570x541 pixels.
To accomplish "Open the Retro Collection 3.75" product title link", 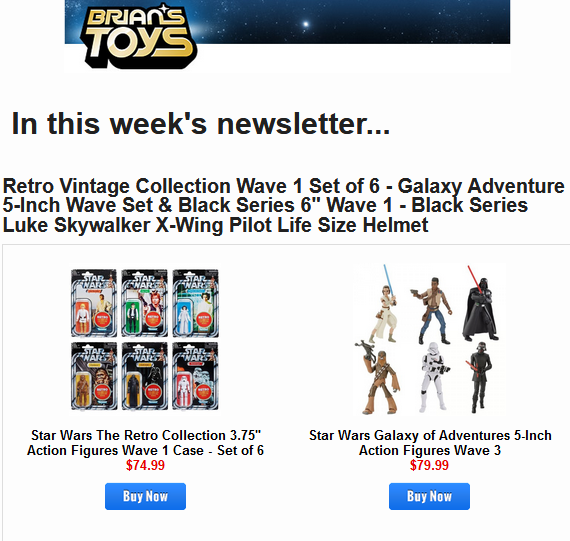I will tap(145, 442).
